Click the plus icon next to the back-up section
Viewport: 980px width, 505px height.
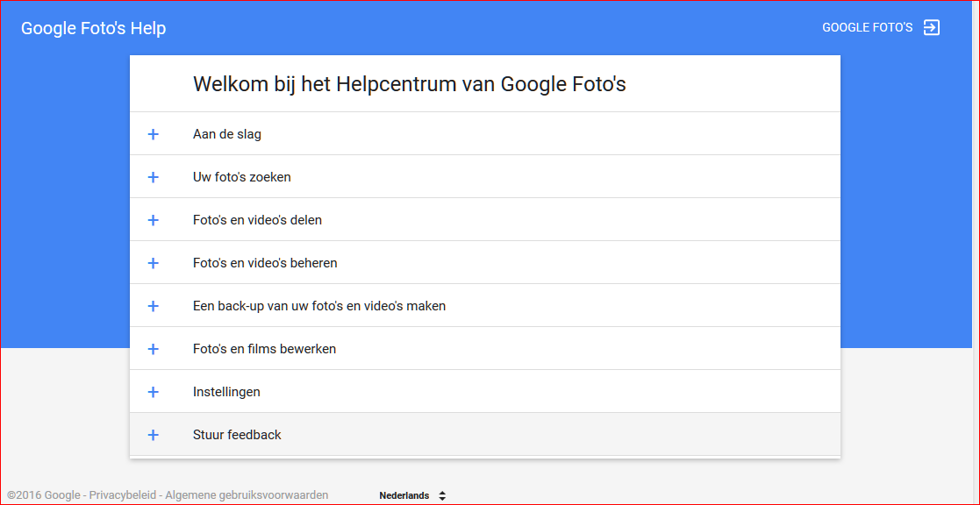pyautogui.click(x=154, y=305)
